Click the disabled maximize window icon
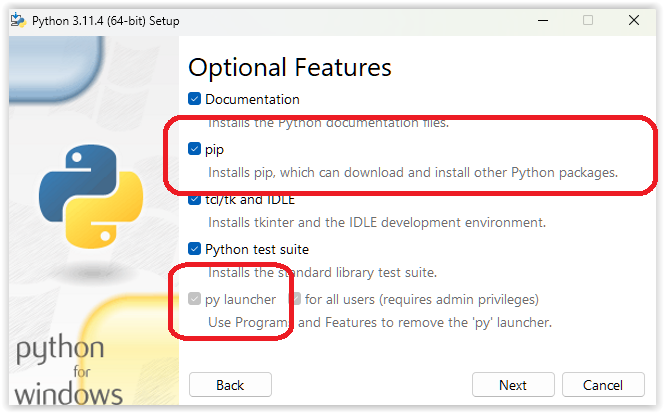 [x=588, y=20]
